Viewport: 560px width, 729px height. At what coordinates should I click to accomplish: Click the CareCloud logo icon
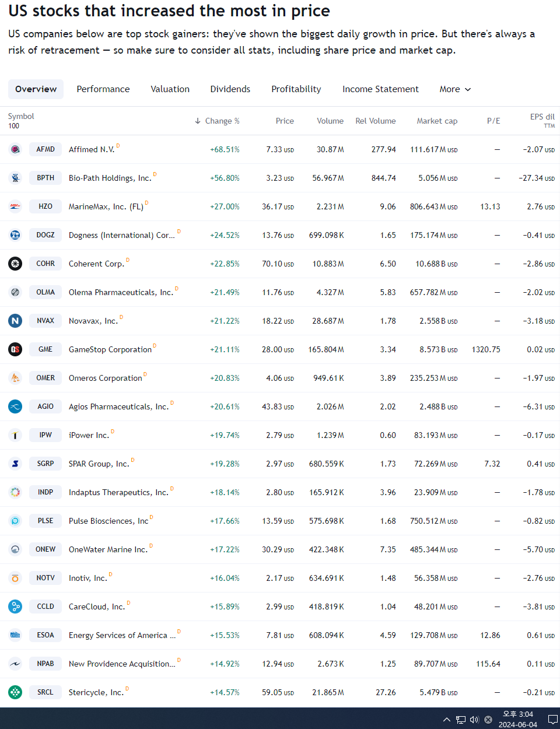15,607
